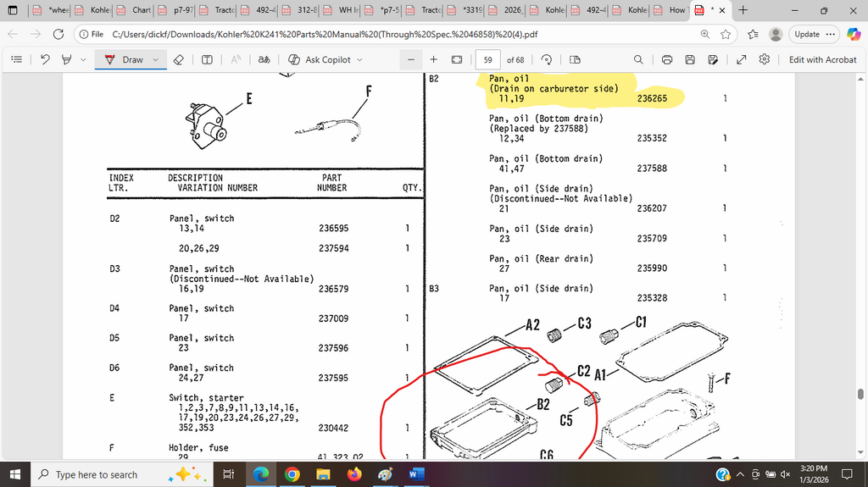The height and width of the screenshot is (487, 868).
Task: Click the vertical scrollbar thumb
Action: 860,394
